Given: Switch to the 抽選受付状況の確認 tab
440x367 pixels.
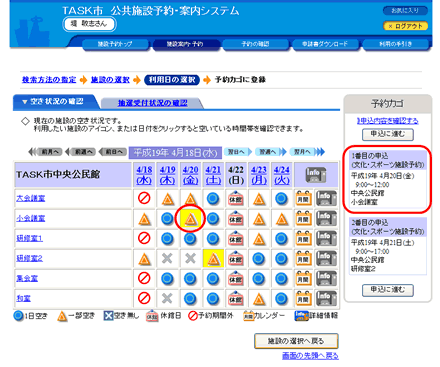Looking at the screenshot, I should click(153, 103).
